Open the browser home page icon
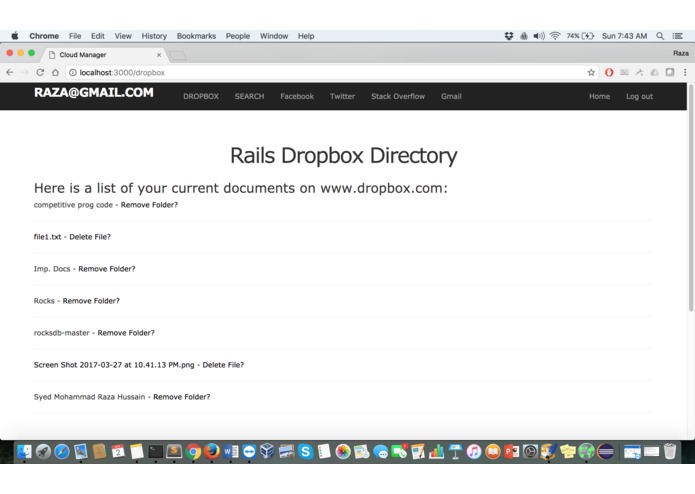The image size is (695, 494). click(x=55, y=72)
